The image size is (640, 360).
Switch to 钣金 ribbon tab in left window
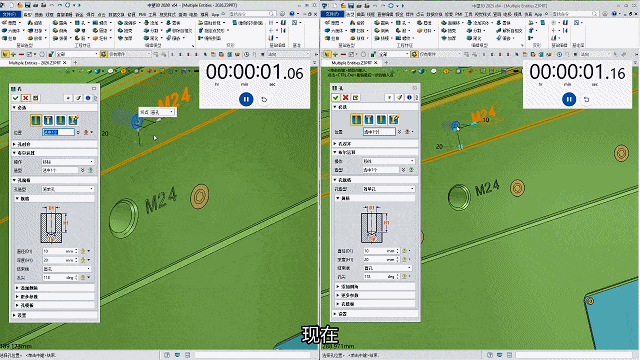pos(79,14)
